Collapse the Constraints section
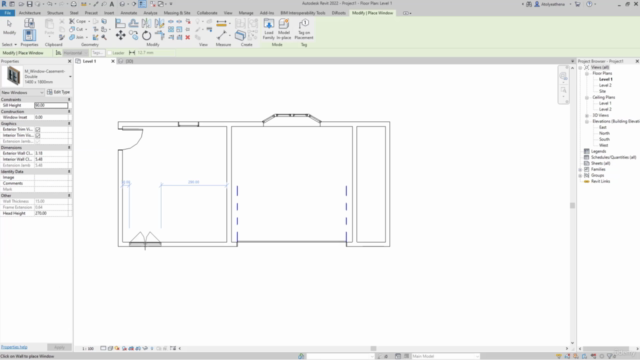The image size is (640, 360). click(69, 100)
